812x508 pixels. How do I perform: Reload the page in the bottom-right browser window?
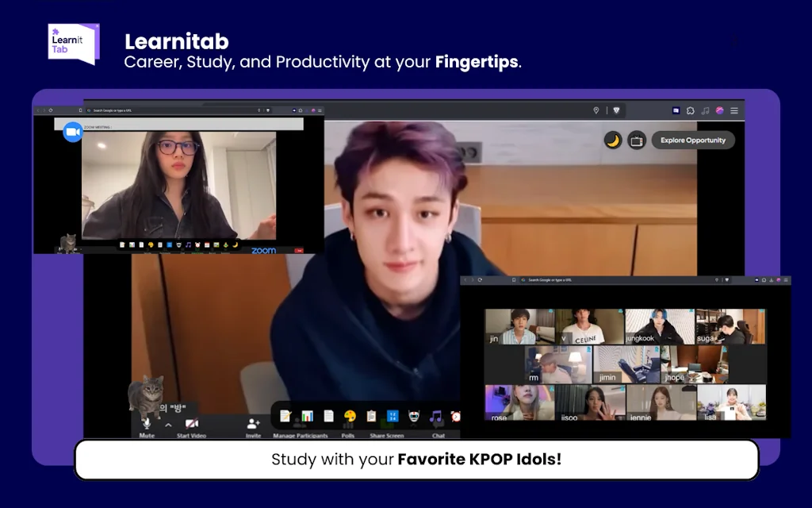click(x=480, y=280)
